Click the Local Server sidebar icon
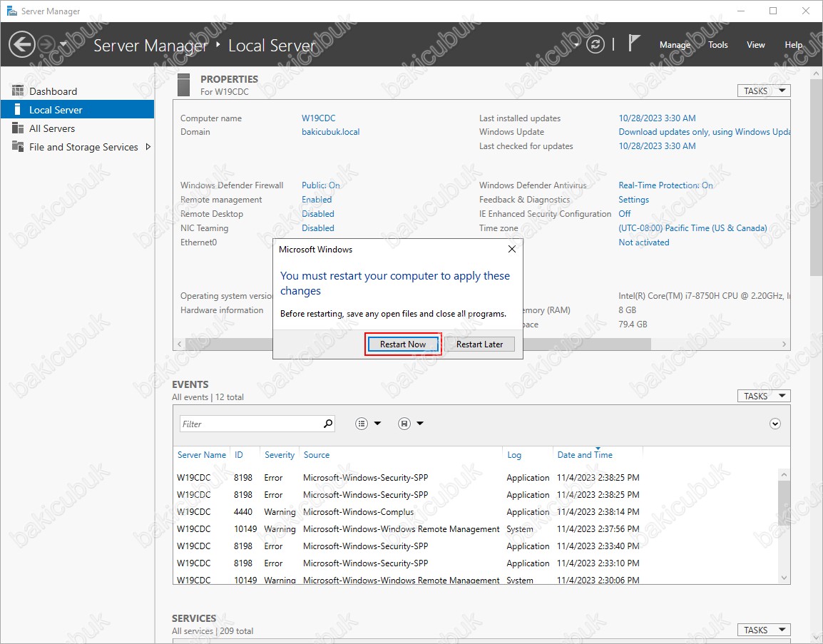 (x=18, y=109)
